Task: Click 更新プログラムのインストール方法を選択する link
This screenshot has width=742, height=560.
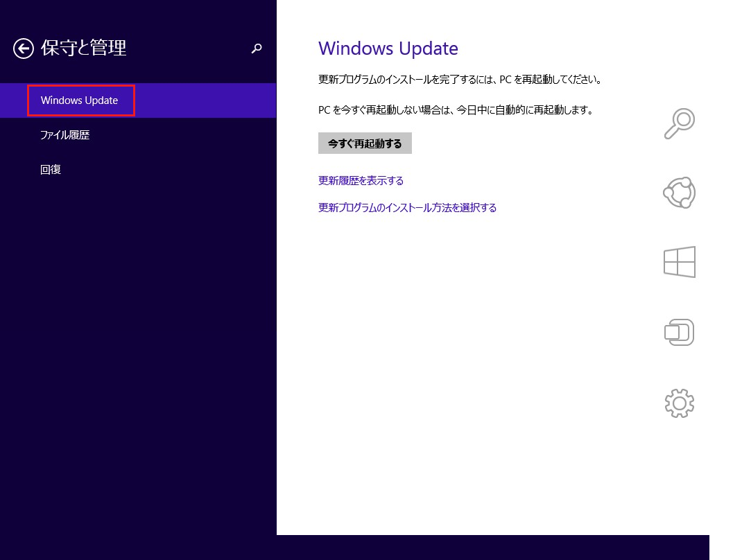Action: 407,208
